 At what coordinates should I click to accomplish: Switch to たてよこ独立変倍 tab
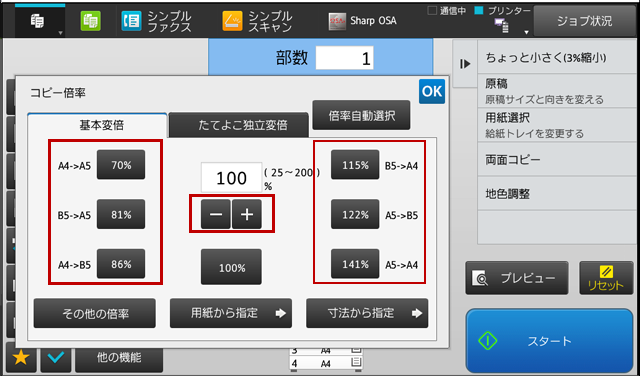tap(238, 125)
